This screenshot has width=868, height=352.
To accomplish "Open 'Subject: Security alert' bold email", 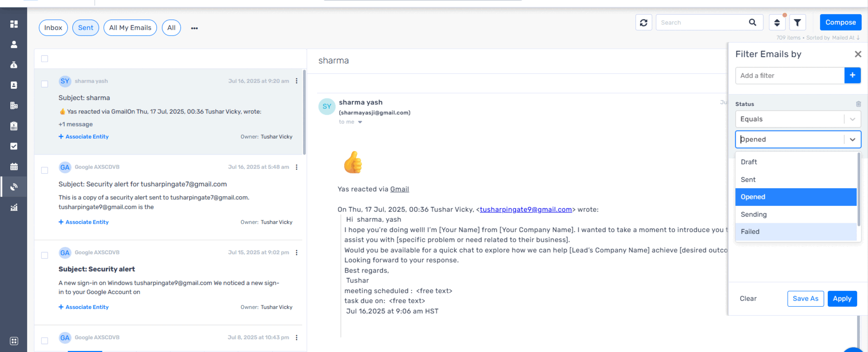I will (97, 269).
